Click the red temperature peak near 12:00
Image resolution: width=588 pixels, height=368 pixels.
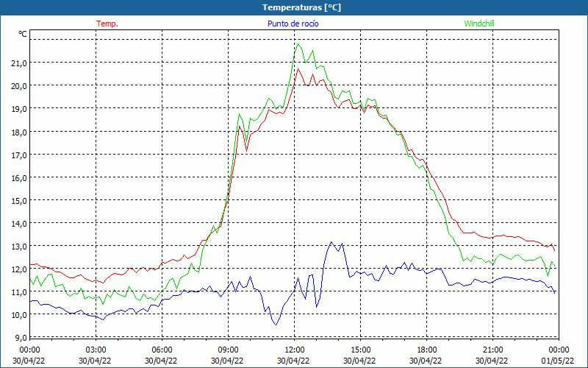coord(298,68)
